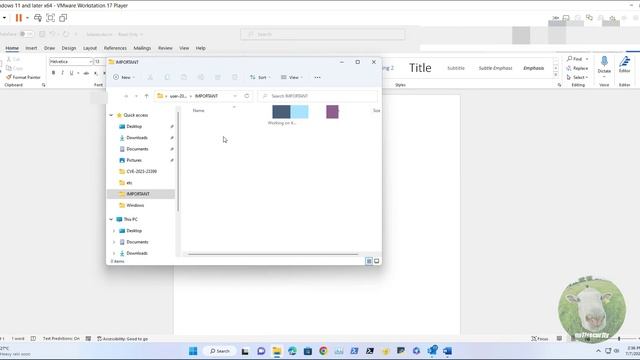The image size is (640, 360).
Task: Navigate up one folder in File Explorer
Action: (147, 96)
